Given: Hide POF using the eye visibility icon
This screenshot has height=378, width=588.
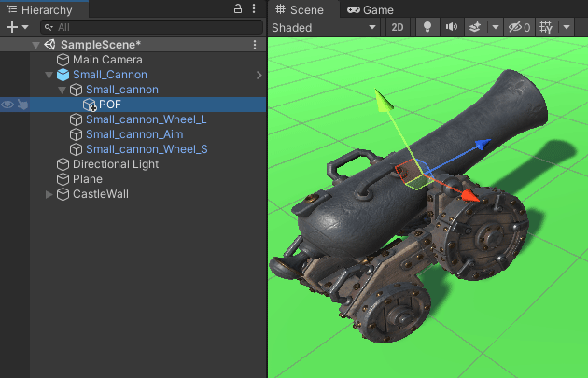Looking at the screenshot, I should [7, 105].
